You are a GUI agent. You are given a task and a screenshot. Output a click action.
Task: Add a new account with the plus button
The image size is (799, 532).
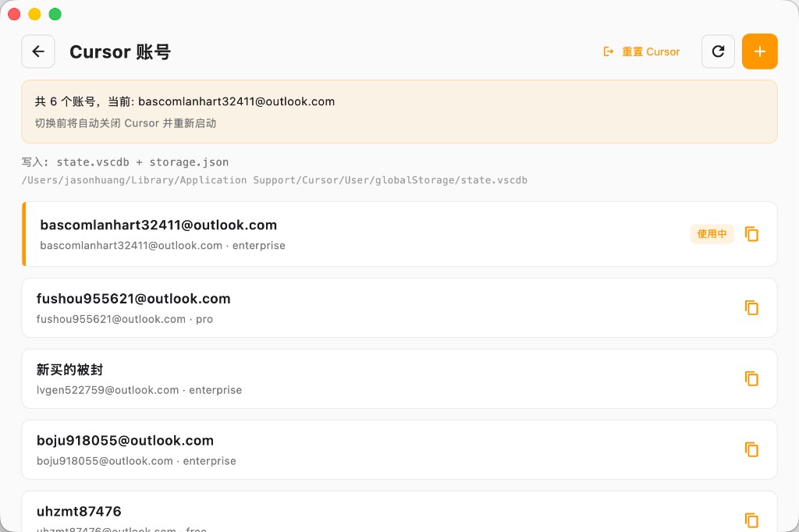tap(759, 51)
